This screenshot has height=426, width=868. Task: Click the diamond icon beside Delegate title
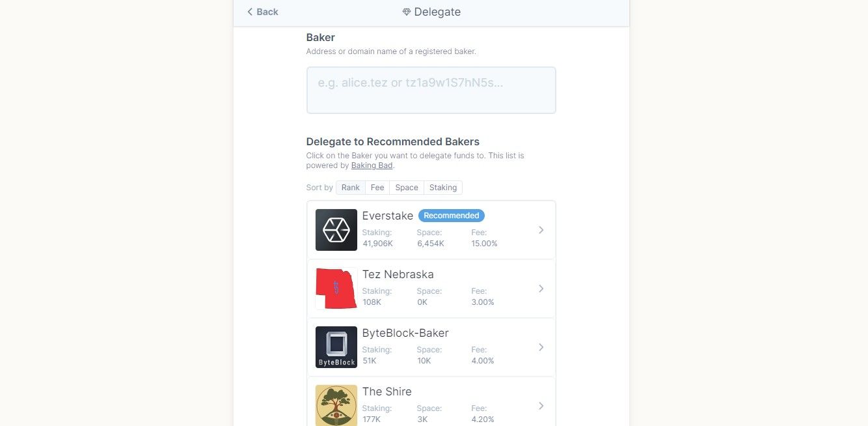tap(407, 12)
